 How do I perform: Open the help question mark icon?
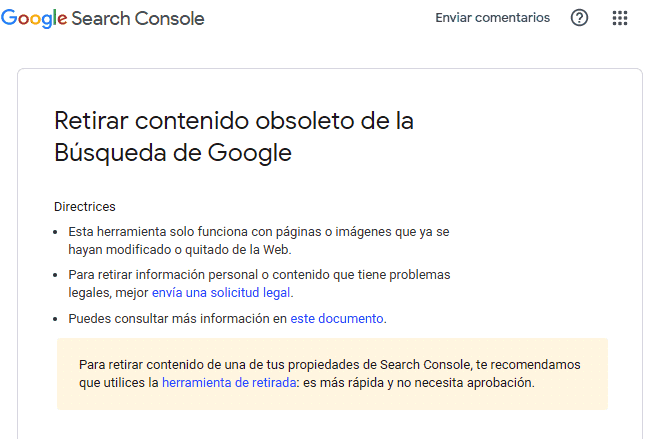point(579,18)
